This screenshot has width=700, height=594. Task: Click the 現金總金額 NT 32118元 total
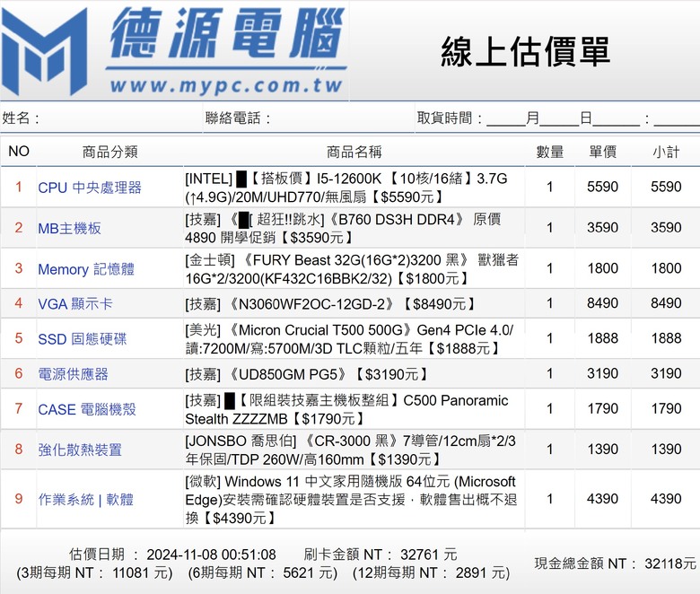pos(615,563)
